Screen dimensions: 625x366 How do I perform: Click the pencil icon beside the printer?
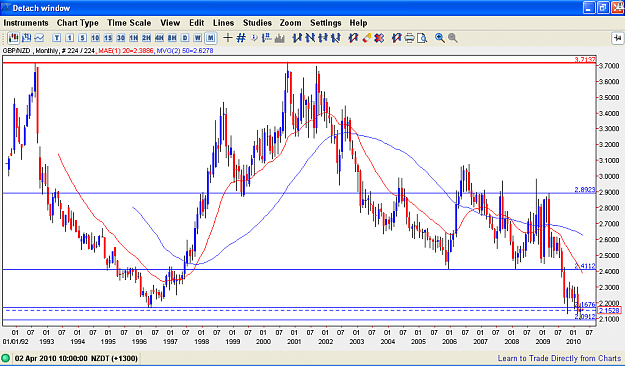(x=396, y=38)
